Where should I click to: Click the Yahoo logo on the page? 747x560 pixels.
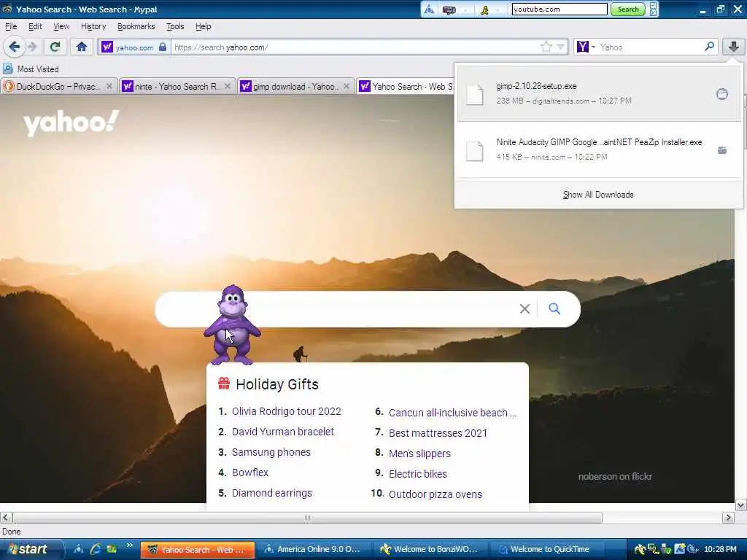coord(71,122)
